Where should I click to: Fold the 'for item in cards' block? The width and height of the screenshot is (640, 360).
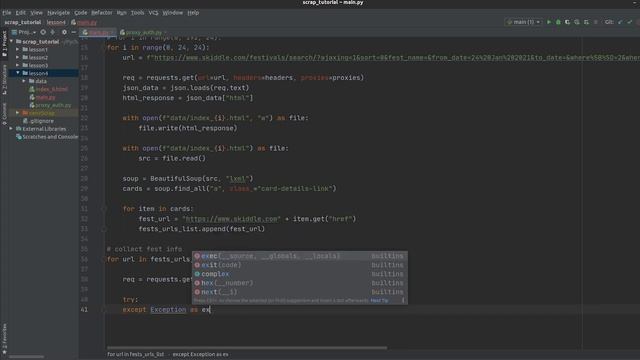[x=104, y=209]
